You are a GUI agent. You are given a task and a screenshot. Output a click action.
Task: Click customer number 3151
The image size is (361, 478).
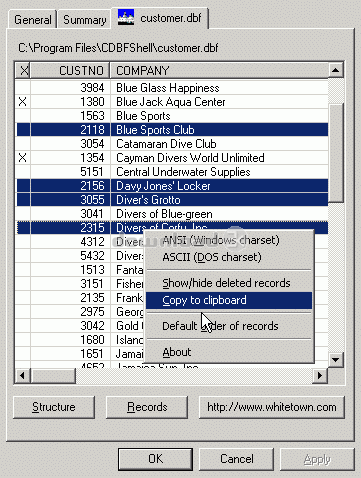[x=92, y=284]
